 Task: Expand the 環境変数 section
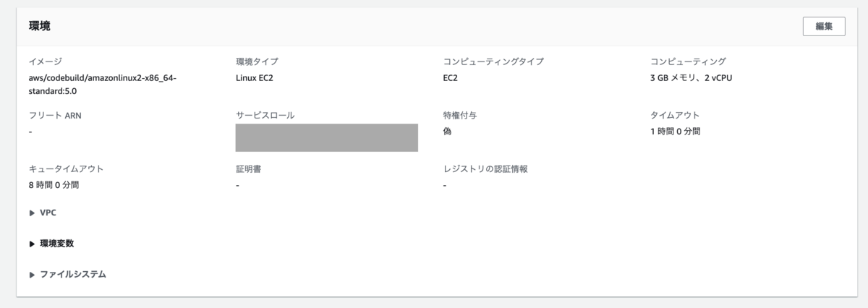pos(51,244)
